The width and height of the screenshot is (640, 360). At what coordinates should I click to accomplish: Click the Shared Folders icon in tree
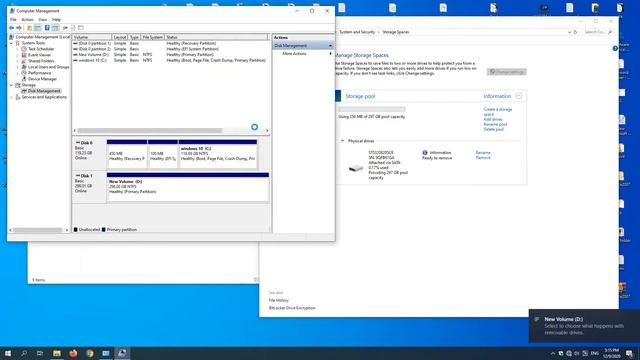tap(24, 61)
